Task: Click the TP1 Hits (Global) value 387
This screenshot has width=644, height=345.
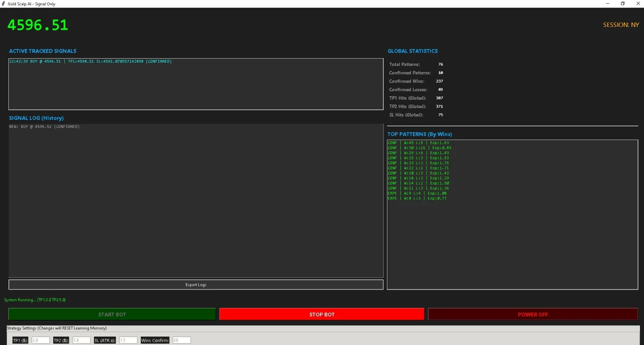Action: point(440,98)
